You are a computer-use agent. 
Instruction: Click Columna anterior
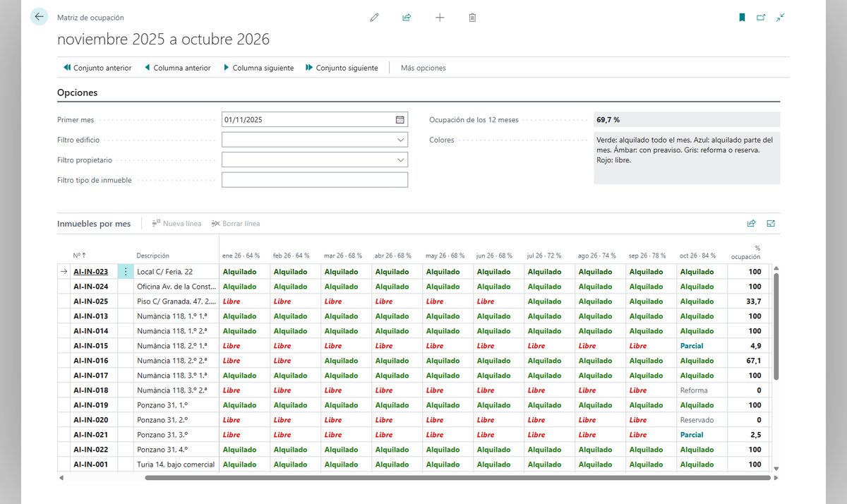(177, 68)
